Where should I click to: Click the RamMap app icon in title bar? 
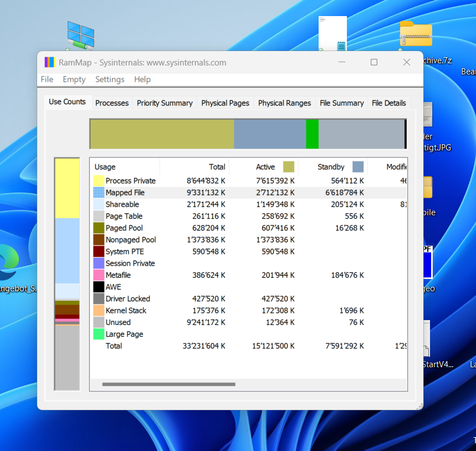point(49,62)
